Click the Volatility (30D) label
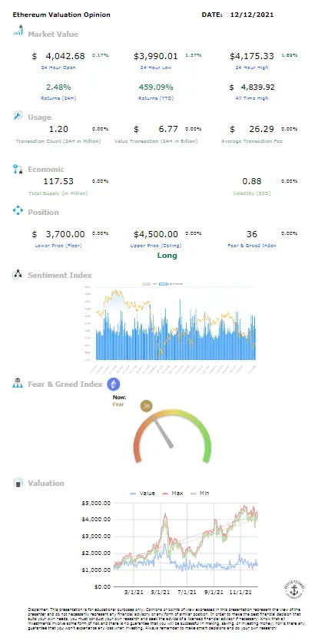Image resolution: width=328 pixels, height=644 pixels. click(252, 193)
